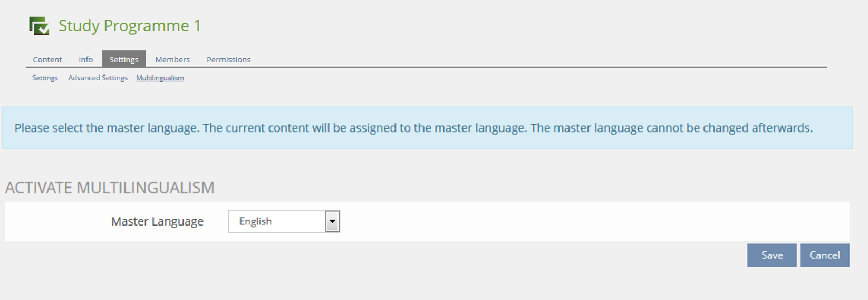Click the Study Programme checkmark icon

(x=39, y=26)
